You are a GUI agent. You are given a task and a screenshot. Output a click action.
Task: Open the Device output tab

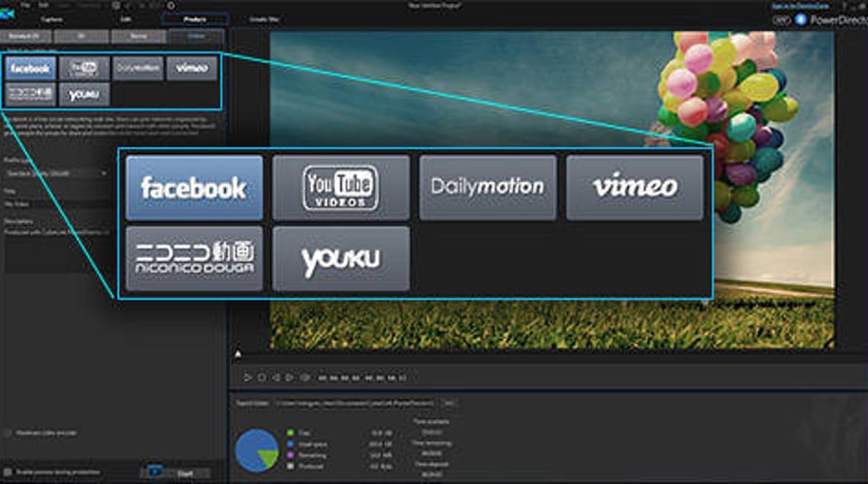(138, 36)
